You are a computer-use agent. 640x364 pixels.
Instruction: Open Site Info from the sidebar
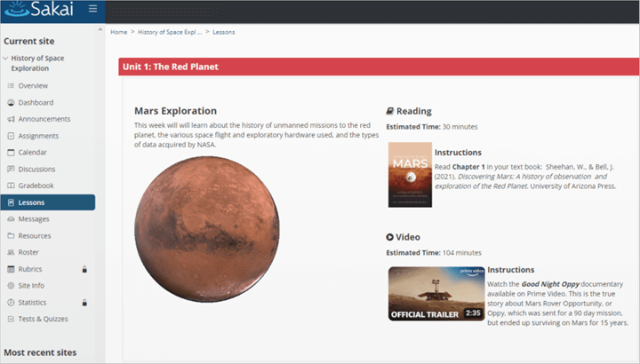click(x=31, y=286)
